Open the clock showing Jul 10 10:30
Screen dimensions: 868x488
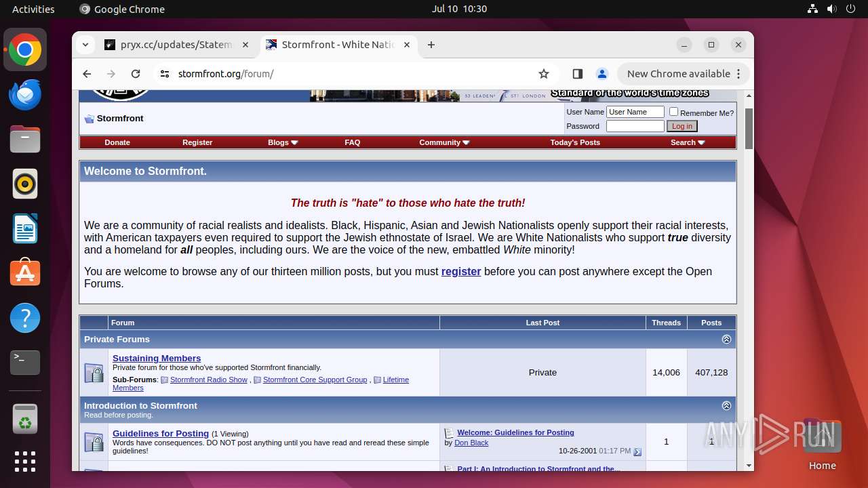460,9
